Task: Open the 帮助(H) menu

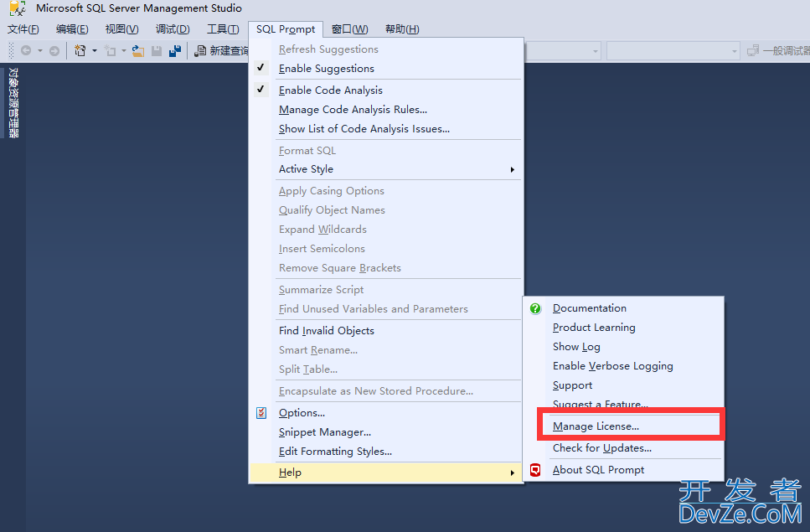Action: click(402, 29)
